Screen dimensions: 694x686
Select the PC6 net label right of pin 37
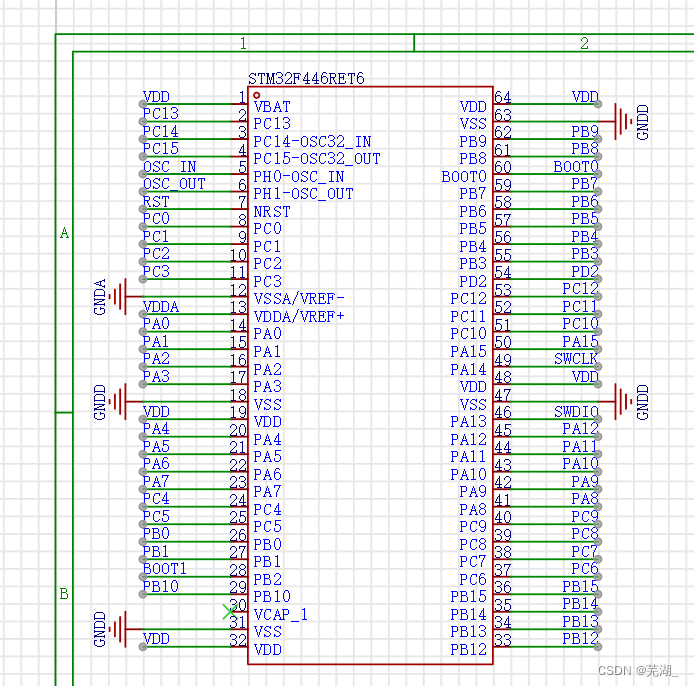click(x=585, y=569)
